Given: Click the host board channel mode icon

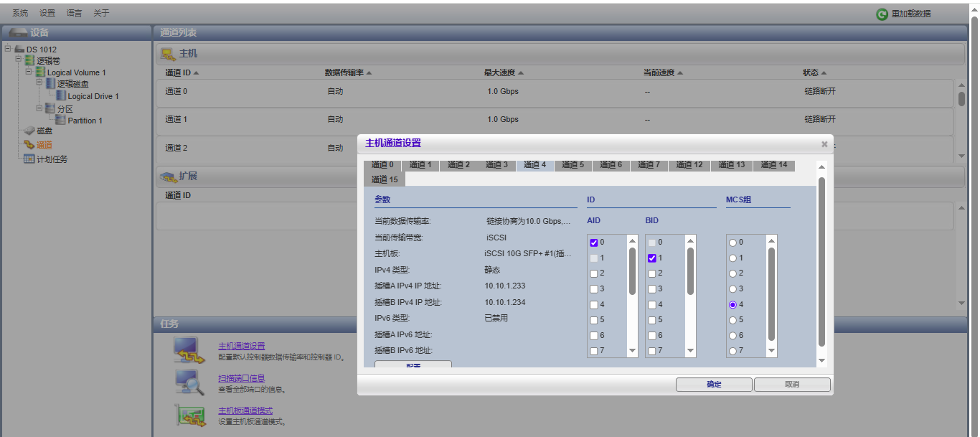Looking at the screenshot, I should click(x=185, y=415).
